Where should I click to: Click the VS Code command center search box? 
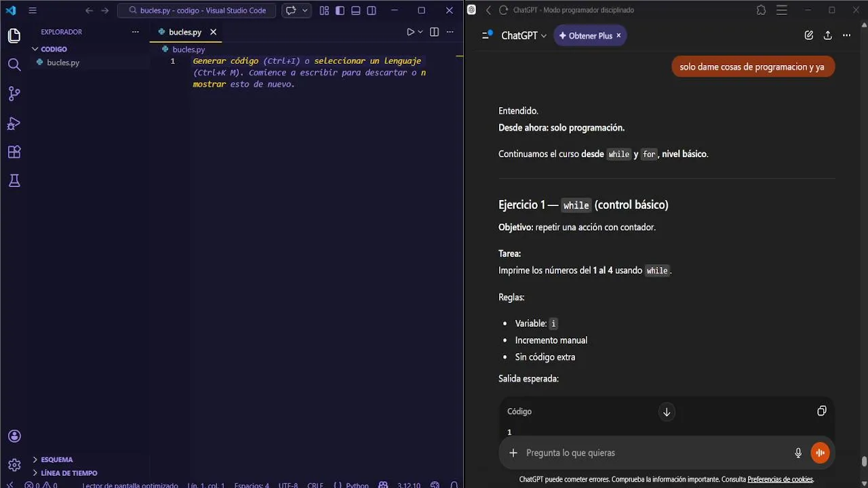pyautogui.click(x=197, y=10)
